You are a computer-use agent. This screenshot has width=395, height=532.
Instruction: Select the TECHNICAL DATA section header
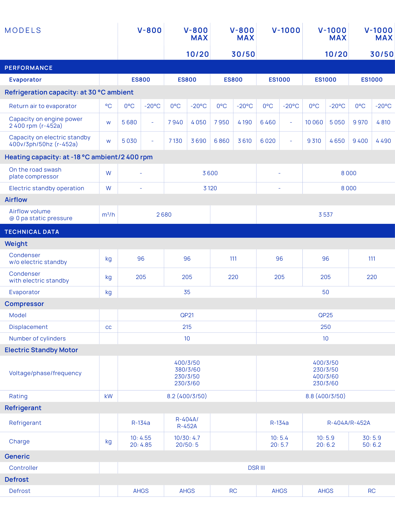197,231
